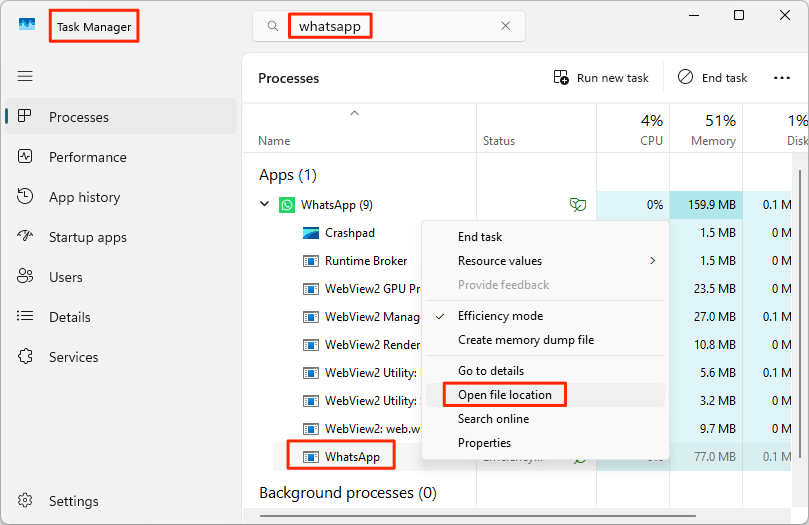This screenshot has width=809, height=525.
Task: Click the Resource values submenu arrow
Action: 653,261
